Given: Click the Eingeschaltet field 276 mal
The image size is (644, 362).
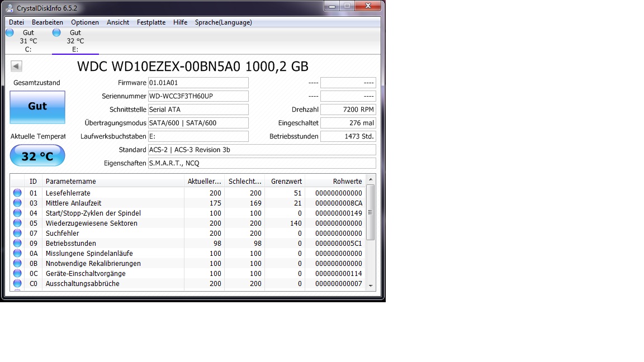Looking at the screenshot, I should [x=348, y=123].
